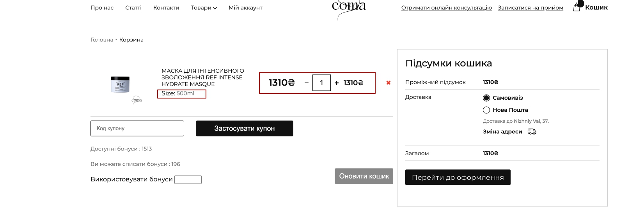Image resolution: width=644 pixels, height=224 pixels.
Task: Remove the mask product with red X
Action: (x=388, y=83)
